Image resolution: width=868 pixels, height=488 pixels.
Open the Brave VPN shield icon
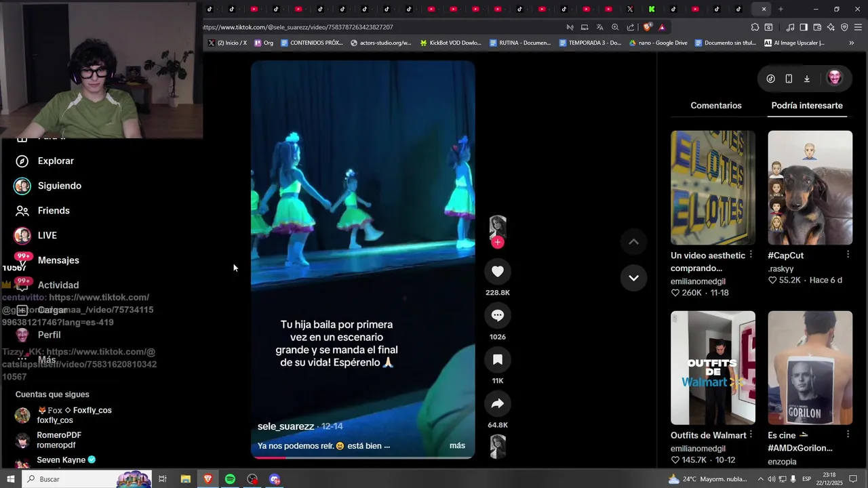(844, 27)
